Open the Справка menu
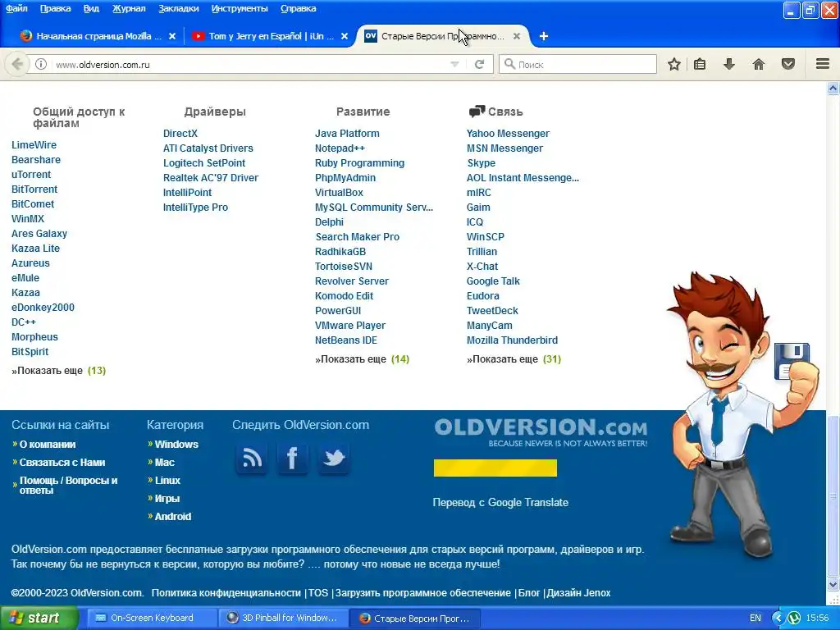Viewport: 840px width, 630px height. pos(299,8)
